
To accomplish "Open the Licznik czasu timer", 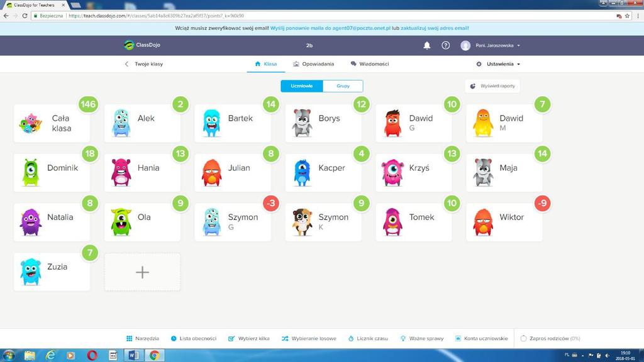I will (368, 339).
